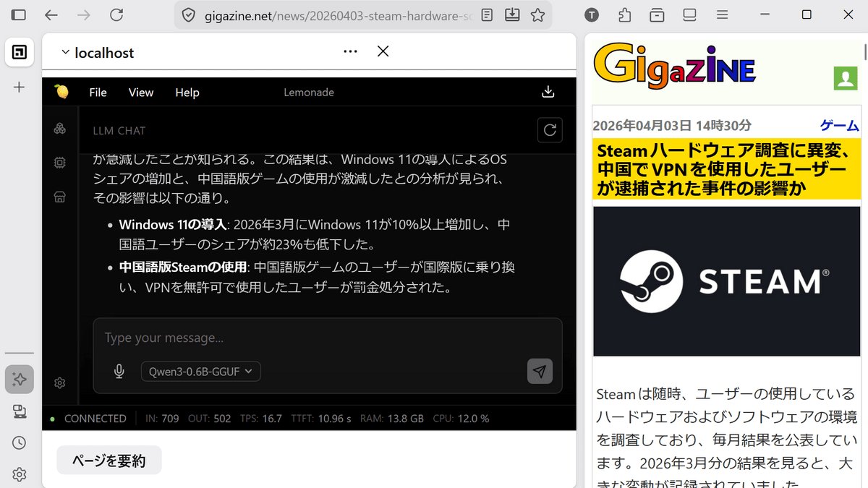Click the server icon in Lemonade's left panel
Image resolution: width=868 pixels, height=488 pixels.
pos(59,197)
